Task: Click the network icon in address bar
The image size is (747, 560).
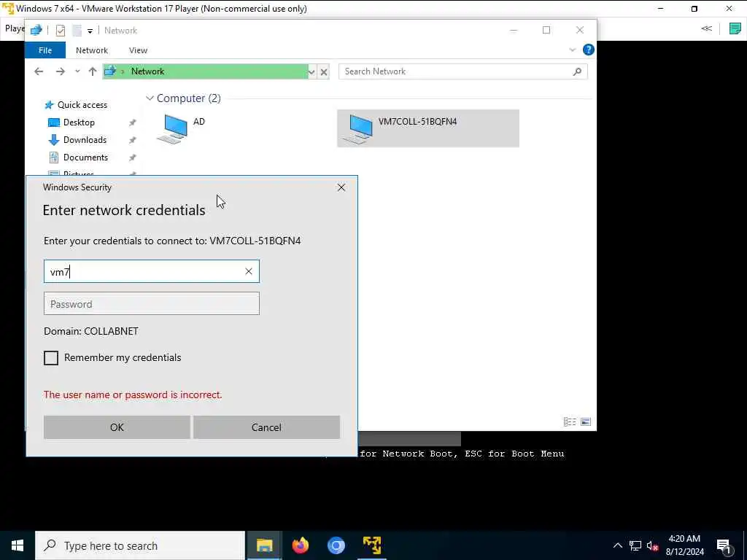Action: point(110,71)
